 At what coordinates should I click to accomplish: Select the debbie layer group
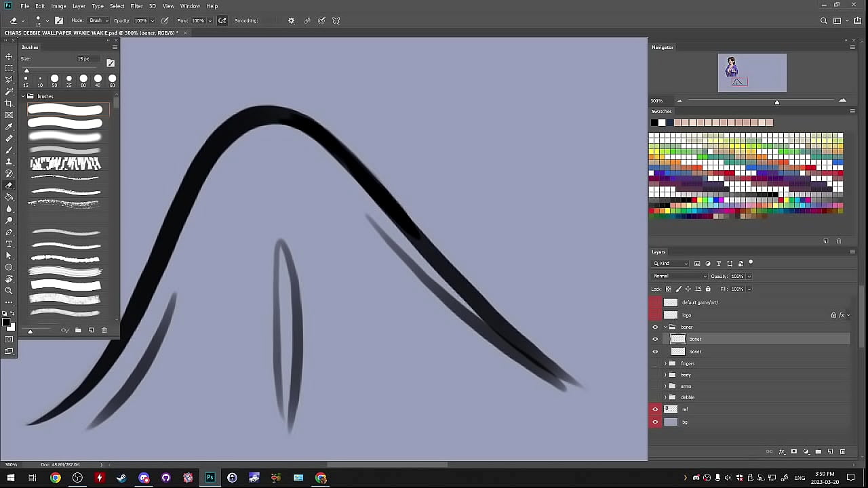688,397
